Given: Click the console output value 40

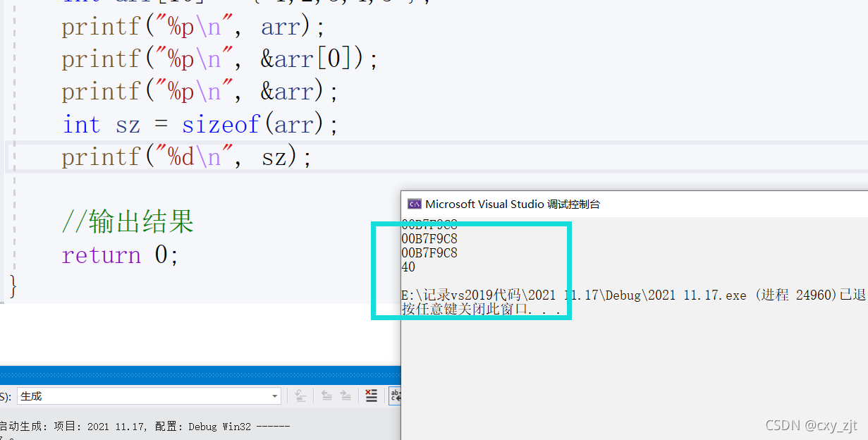Looking at the screenshot, I should pos(408,267).
